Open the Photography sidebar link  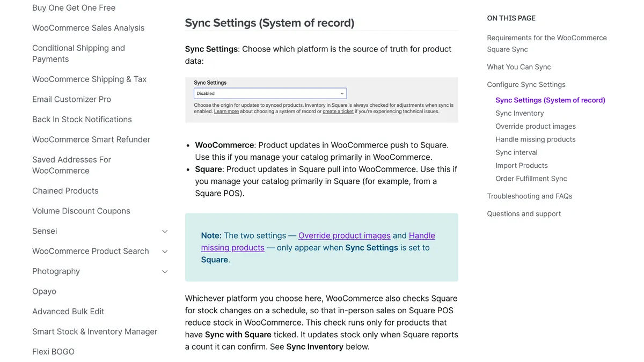coord(56,271)
